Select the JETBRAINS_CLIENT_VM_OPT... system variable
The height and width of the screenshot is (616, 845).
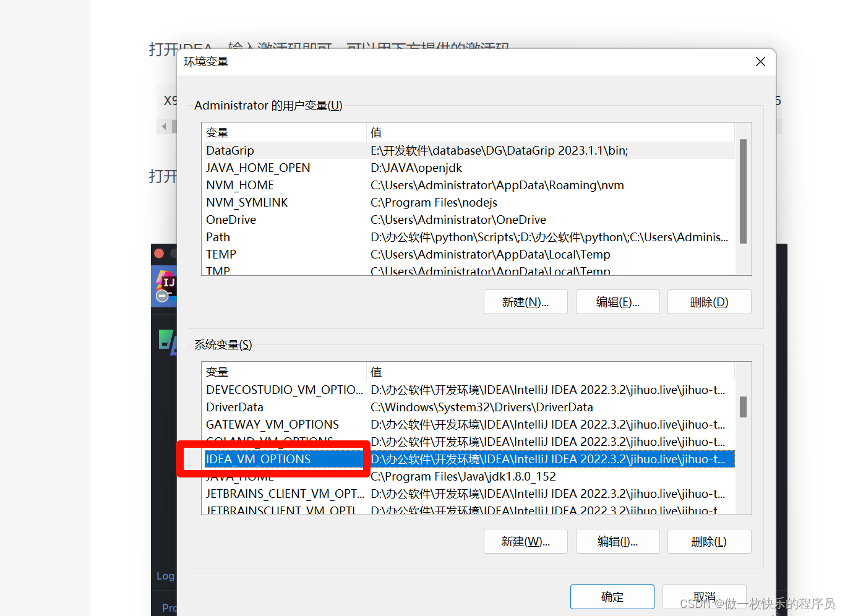pos(468,494)
